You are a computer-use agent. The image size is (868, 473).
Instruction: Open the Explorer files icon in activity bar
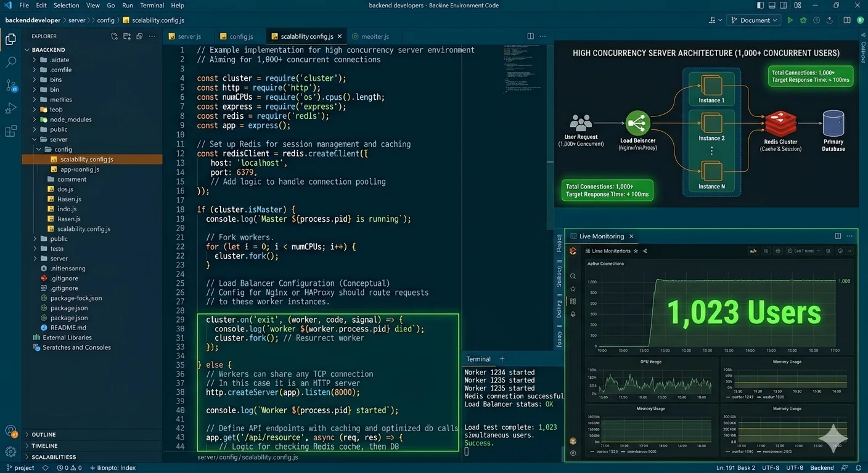10,40
